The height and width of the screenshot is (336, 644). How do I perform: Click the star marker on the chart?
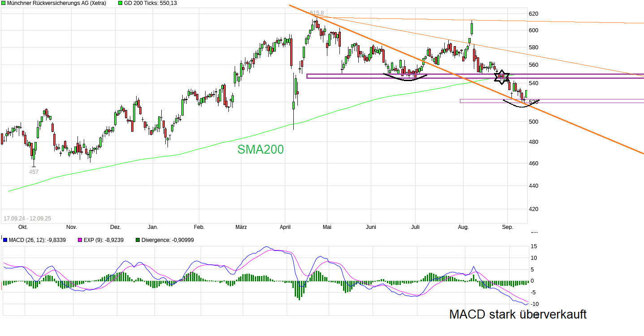point(502,77)
